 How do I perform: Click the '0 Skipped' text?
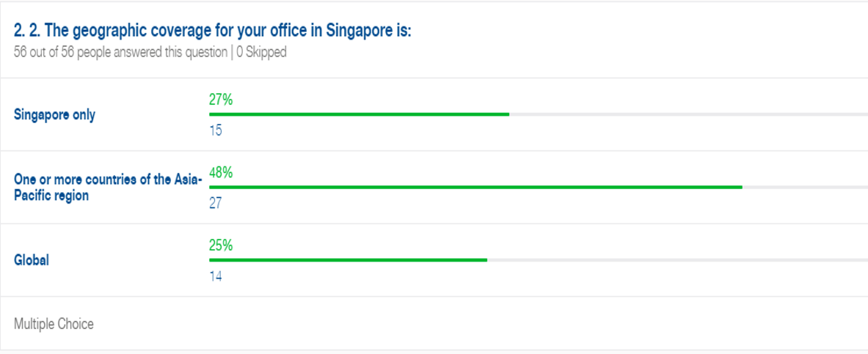(261, 53)
